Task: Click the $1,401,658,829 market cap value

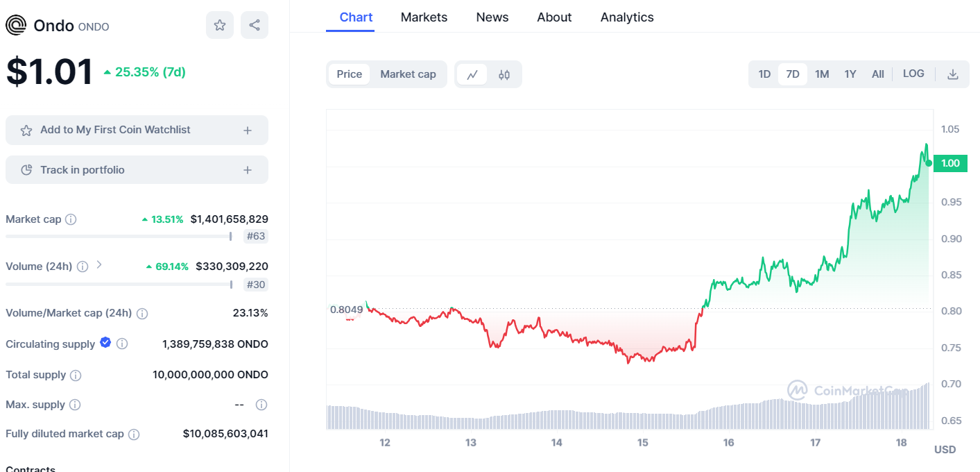Action: click(x=230, y=219)
